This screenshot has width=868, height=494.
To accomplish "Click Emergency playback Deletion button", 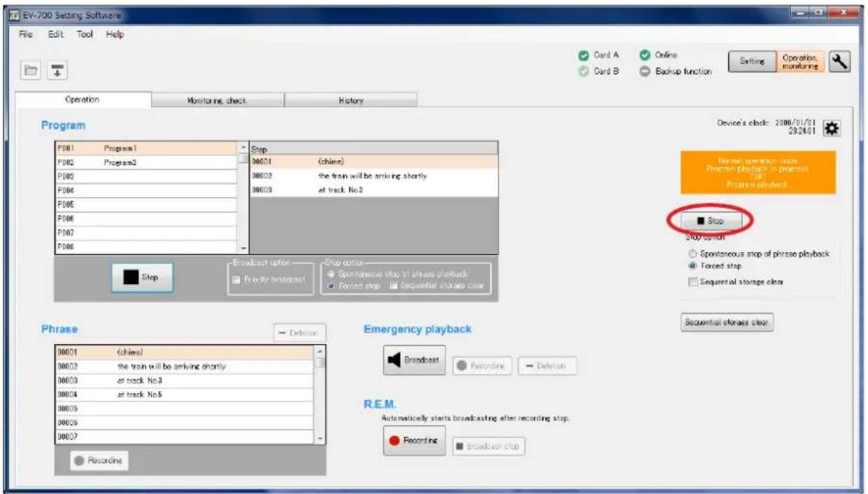I will [547, 366].
